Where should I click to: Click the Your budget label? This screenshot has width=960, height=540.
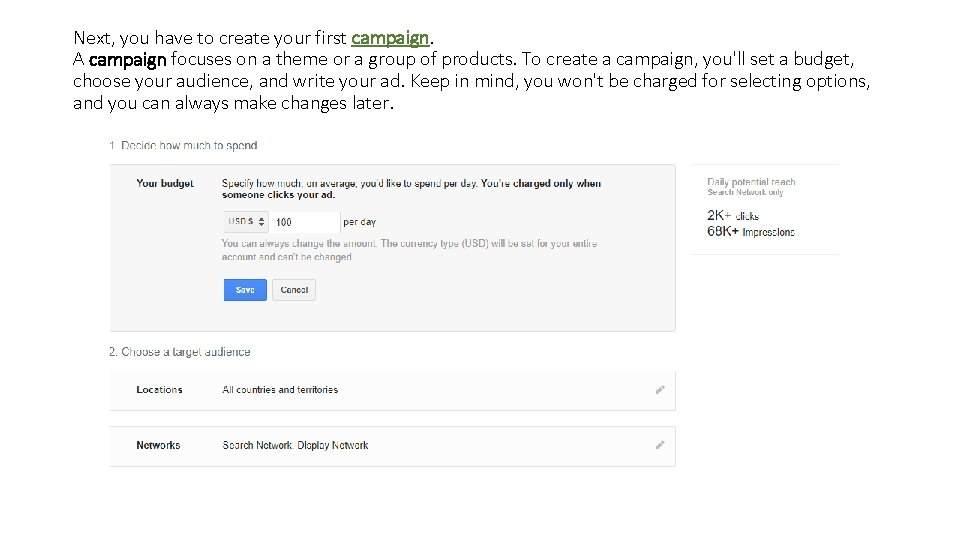pyautogui.click(x=165, y=183)
